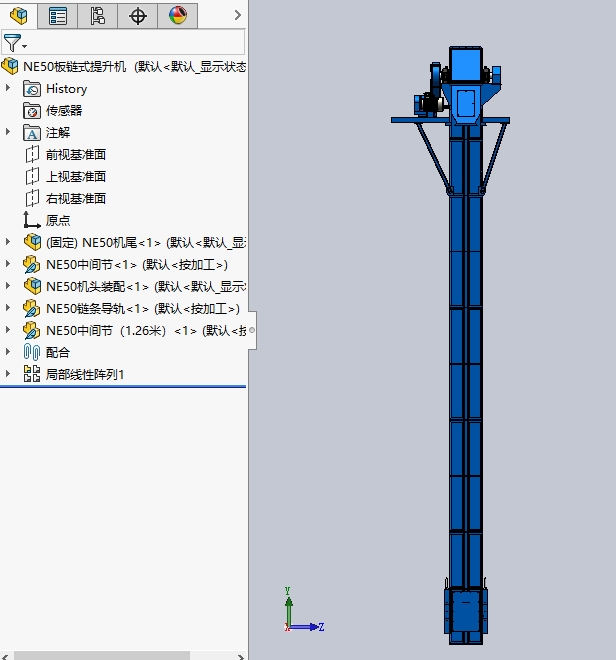616x660 pixels.
Task: Select the History tree item
Action: [67, 89]
